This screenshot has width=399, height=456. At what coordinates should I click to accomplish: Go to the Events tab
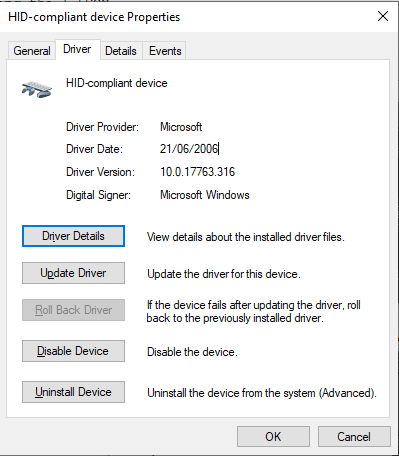[x=165, y=51]
